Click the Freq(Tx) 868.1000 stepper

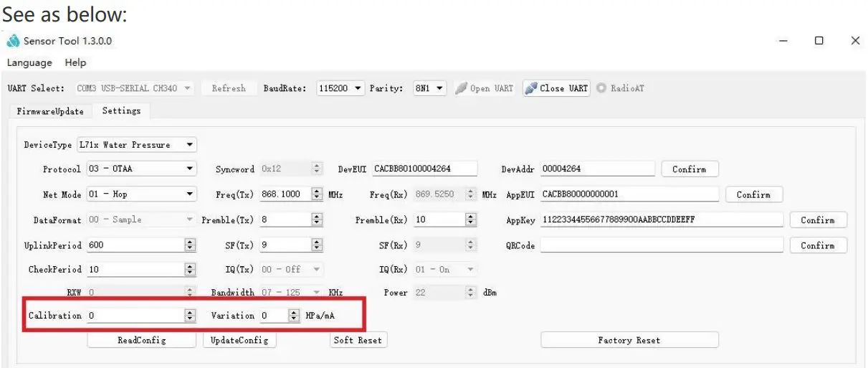point(317,194)
